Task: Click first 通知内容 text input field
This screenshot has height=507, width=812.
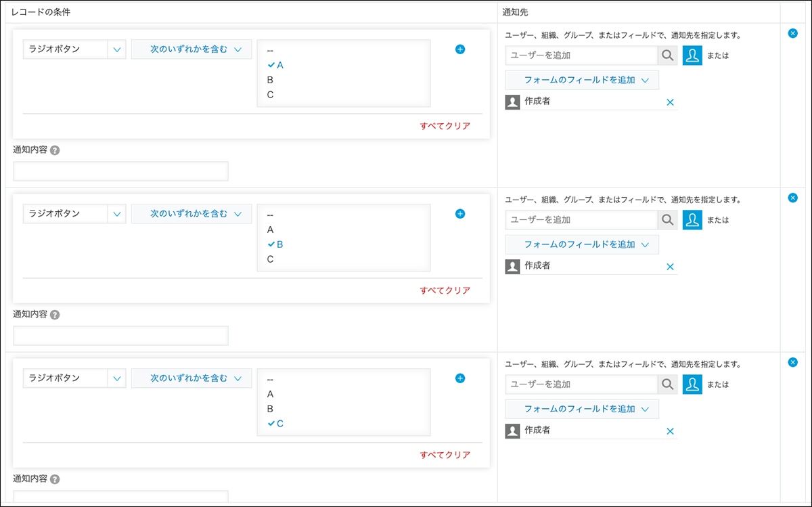Action: [120, 171]
